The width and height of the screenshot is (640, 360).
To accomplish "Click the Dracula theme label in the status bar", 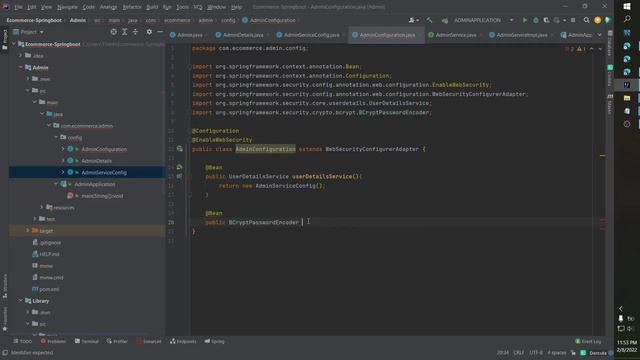I will tap(598, 353).
